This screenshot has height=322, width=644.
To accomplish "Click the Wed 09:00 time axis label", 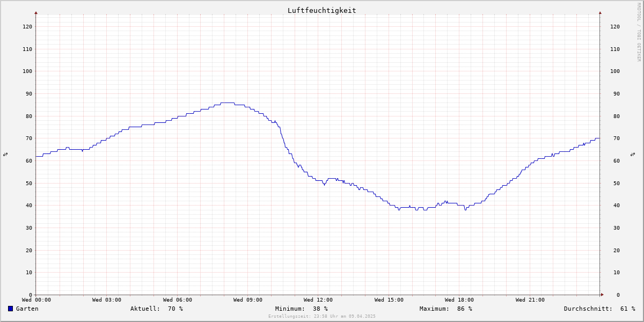I will click(248, 300).
